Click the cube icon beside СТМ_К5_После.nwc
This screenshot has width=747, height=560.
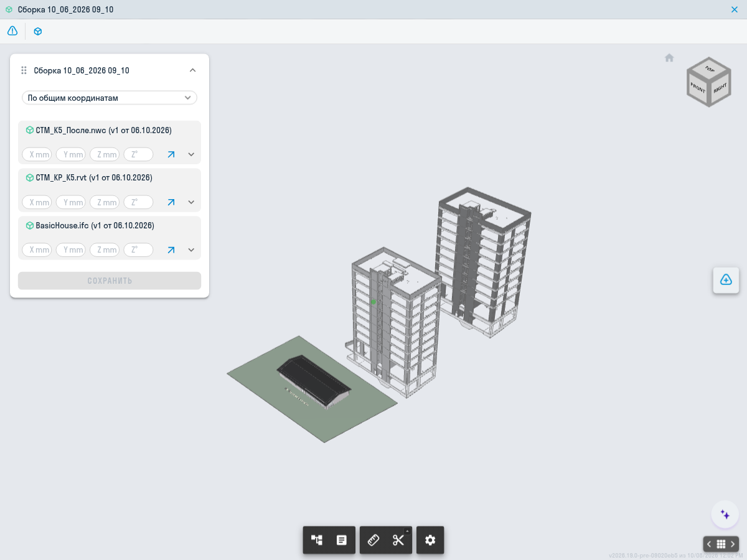[29, 131]
